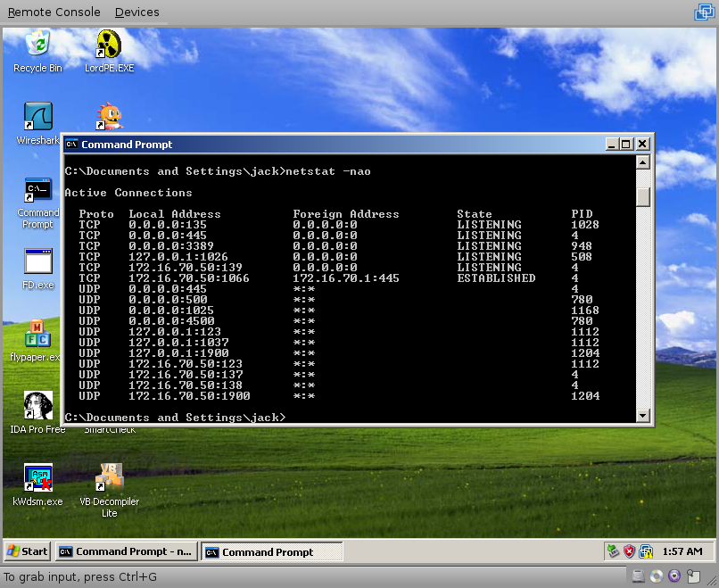The image size is (719, 588).
Task: Select the FD.exe desktop icon
Action: point(38,269)
